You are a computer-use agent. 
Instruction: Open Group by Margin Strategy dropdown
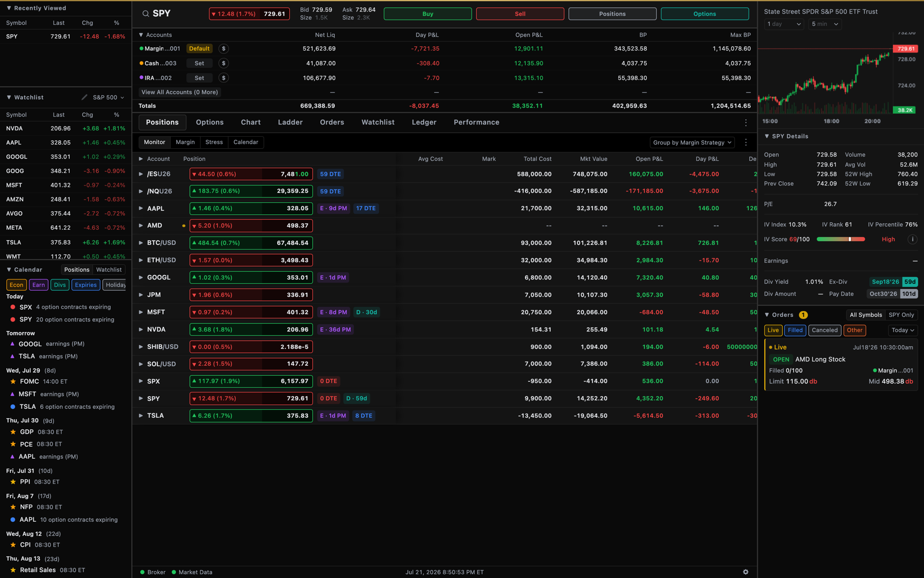coord(692,142)
